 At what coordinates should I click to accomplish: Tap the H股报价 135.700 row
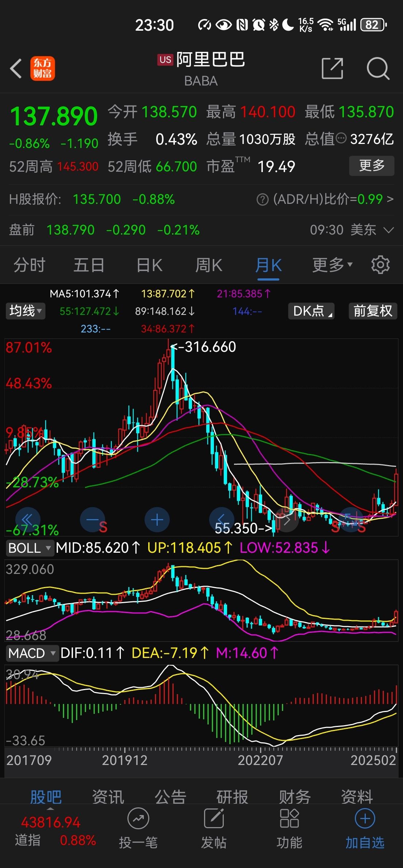[x=92, y=199]
